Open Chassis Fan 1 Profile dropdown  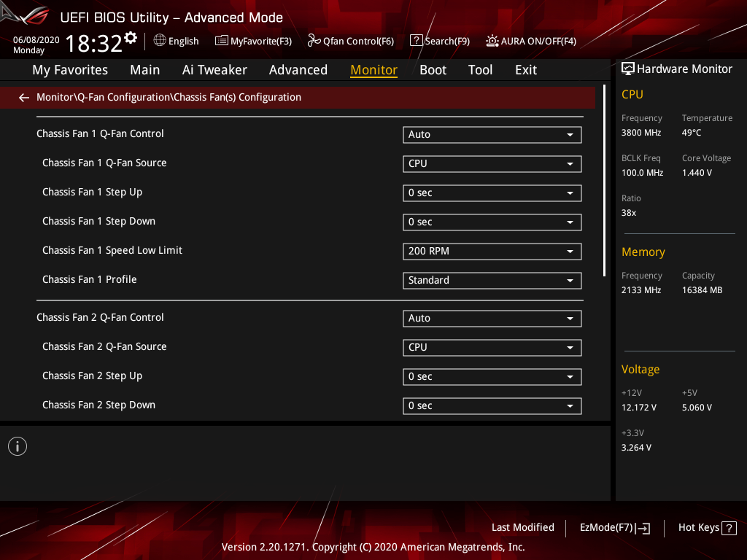(492, 281)
